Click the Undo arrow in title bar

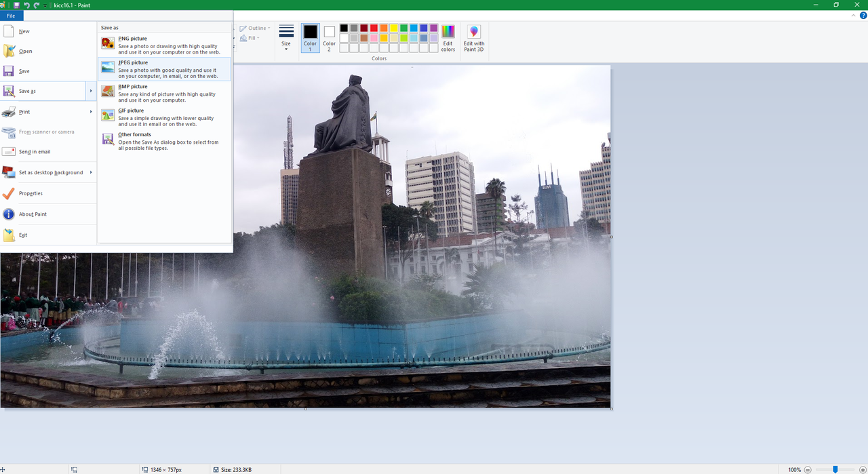[26, 5]
